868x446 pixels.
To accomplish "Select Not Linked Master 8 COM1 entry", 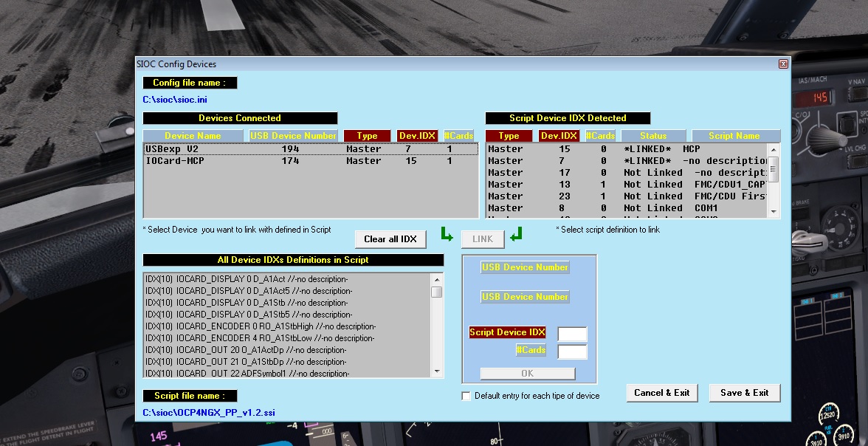I will [x=626, y=208].
